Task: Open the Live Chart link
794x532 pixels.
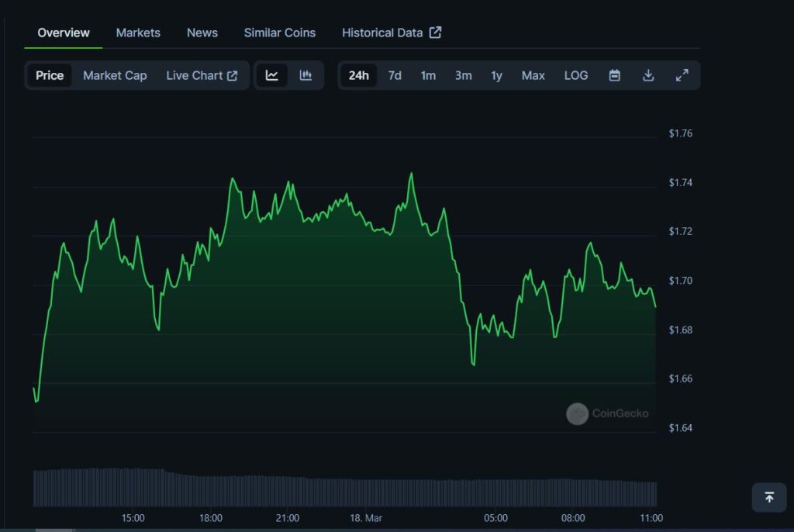Action: (202, 75)
